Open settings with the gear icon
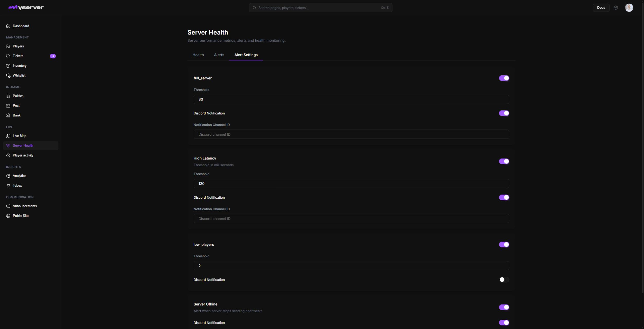644x329 pixels. (616, 8)
